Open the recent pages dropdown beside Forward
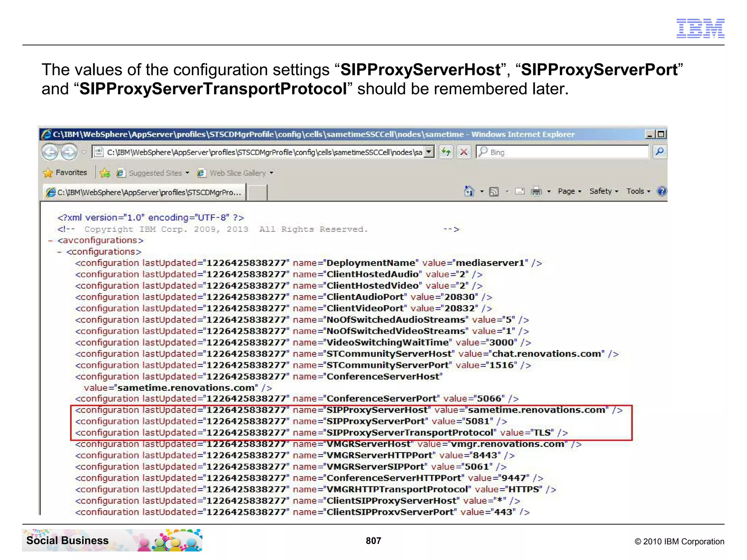Viewport: 747px width, 560px height. tap(84, 152)
